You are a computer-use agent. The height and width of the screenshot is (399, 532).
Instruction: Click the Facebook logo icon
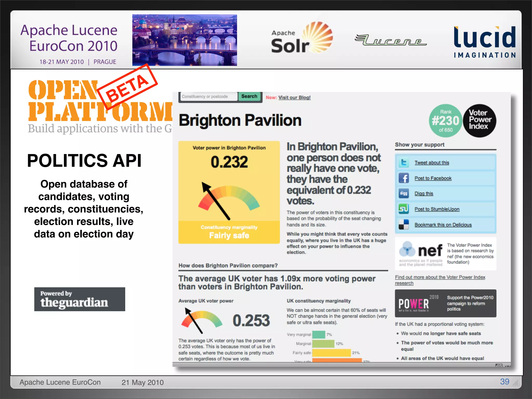(x=403, y=178)
